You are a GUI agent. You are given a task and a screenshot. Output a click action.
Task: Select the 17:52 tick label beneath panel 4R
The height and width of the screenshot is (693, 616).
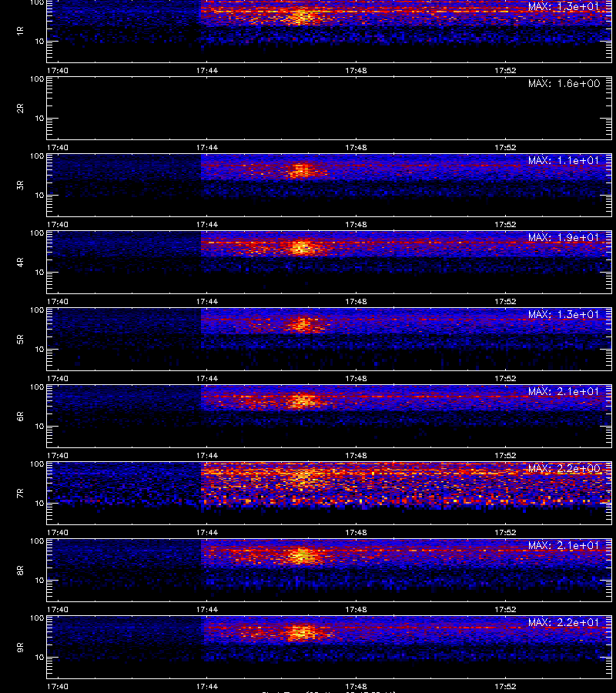(x=506, y=301)
